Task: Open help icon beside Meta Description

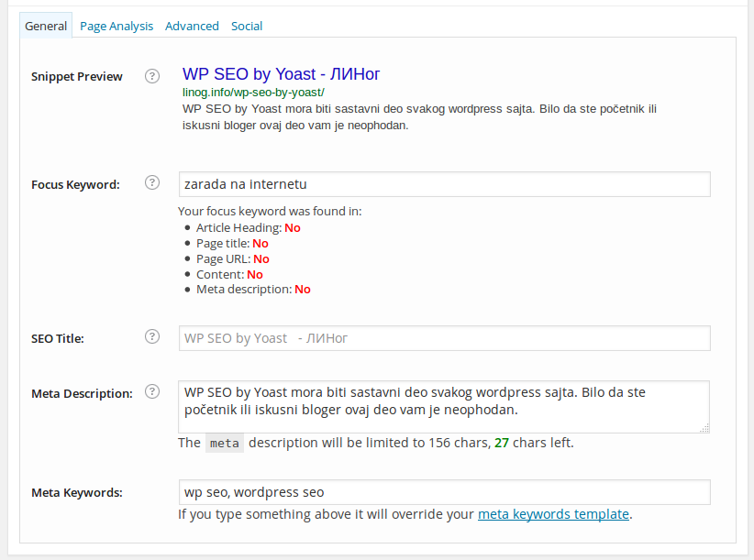Action: (152, 391)
